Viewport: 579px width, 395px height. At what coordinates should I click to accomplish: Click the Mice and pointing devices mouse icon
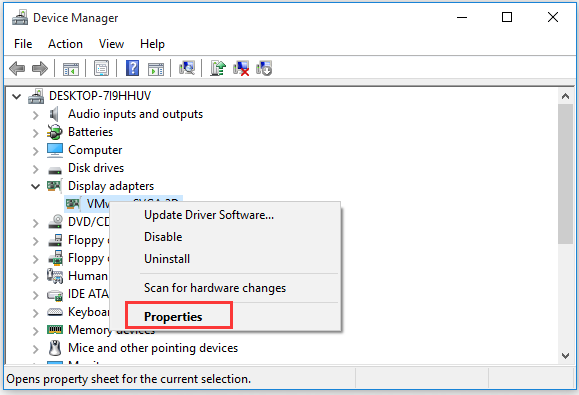point(55,348)
